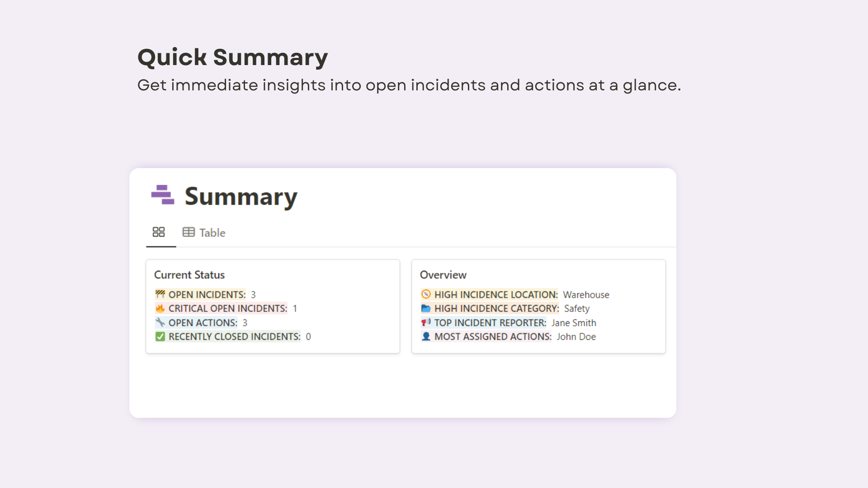Click the fire icon beside Critical Open Incidents

[x=160, y=309]
